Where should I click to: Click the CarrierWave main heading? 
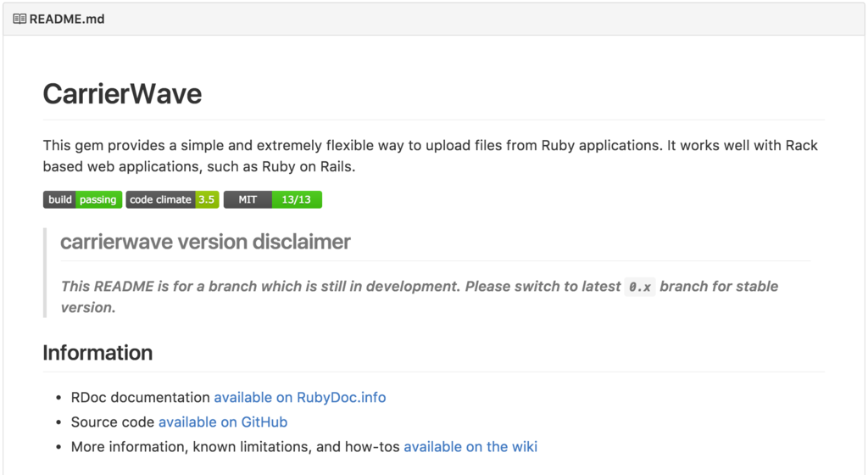(122, 93)
